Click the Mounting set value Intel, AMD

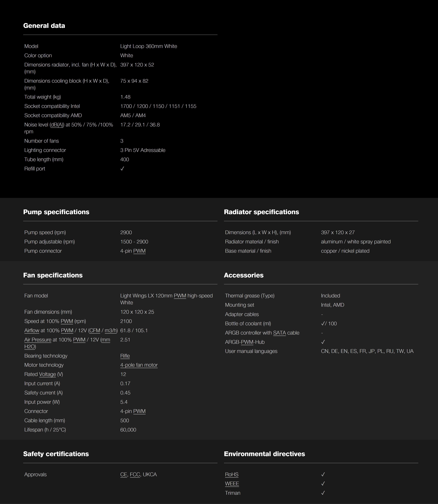click(x=332, y=305)
